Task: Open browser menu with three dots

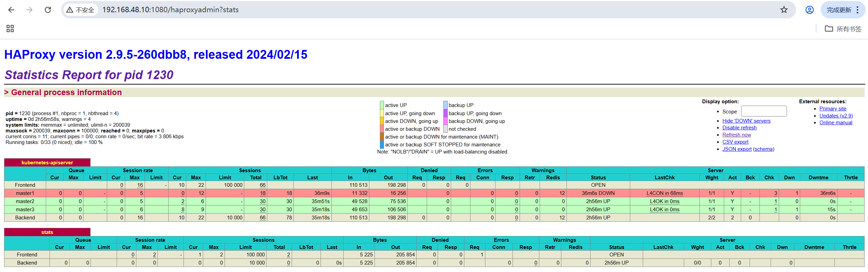Action: [x=857, y=10]
